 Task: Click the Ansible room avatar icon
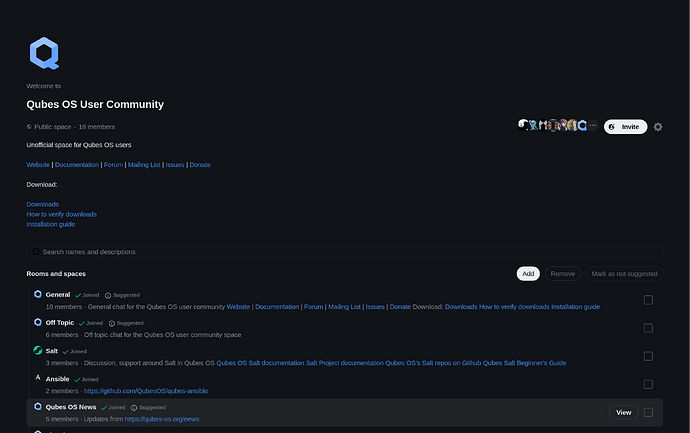point(37,379)
